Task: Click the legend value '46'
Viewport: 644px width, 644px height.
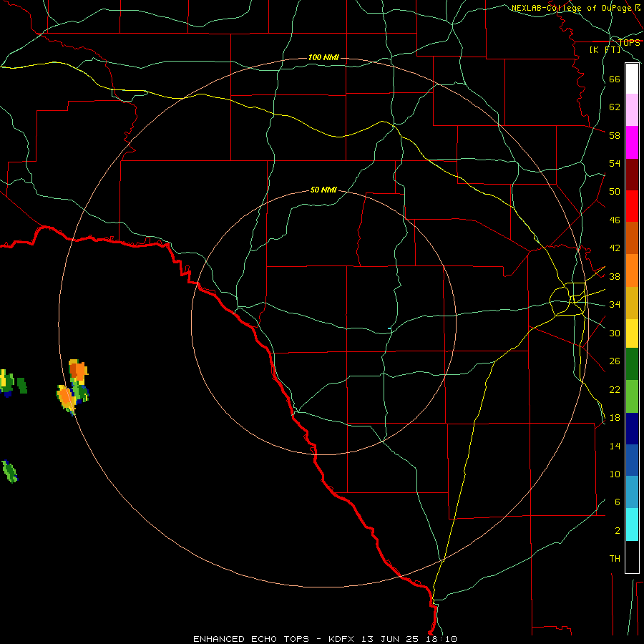Action: 615,220
